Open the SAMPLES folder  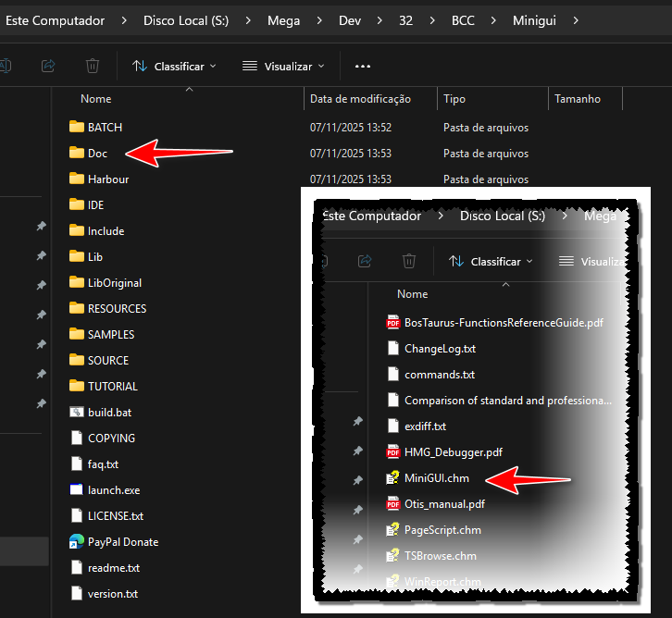(x=110, y=335)
